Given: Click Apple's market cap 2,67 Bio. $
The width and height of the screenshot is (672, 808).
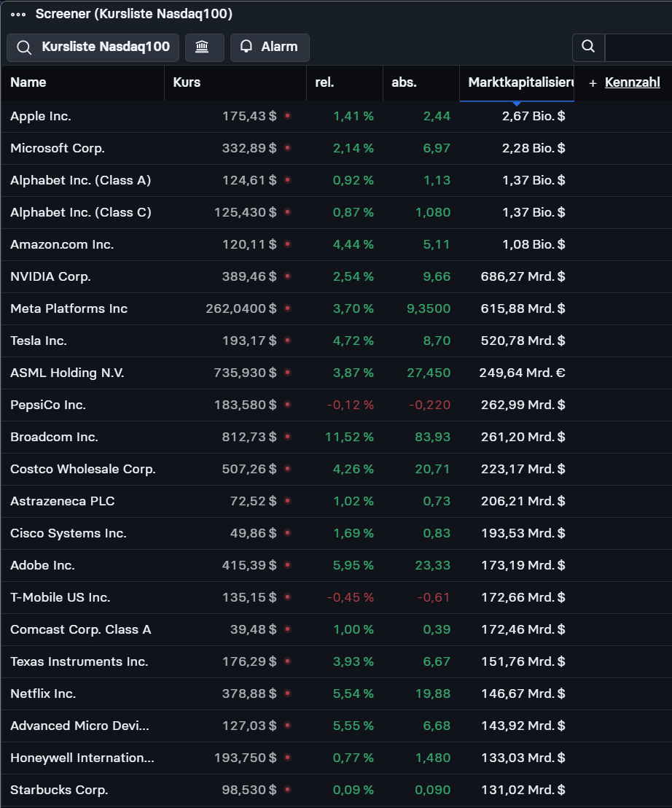Looking at the screenshot, I should point(534,117).
